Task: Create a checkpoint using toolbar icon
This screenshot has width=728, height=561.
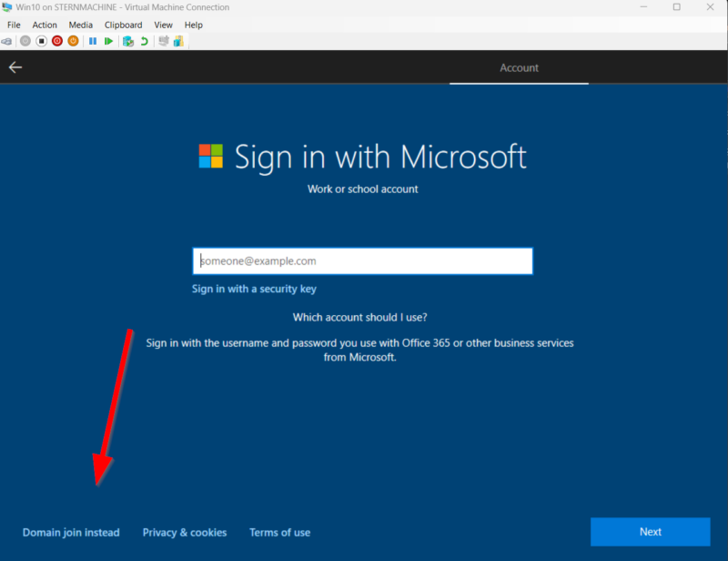Action: [x=128, y=41]
